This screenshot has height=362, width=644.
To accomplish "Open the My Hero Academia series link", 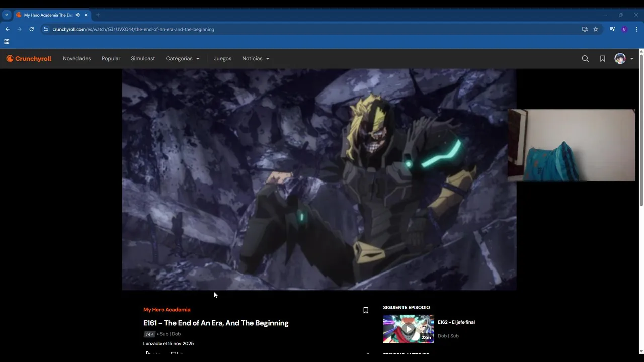I will (x=167, y=310).
